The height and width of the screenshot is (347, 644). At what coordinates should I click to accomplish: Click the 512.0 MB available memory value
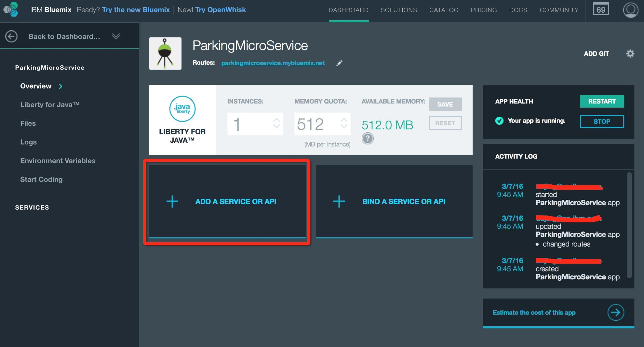coord(387,125)
